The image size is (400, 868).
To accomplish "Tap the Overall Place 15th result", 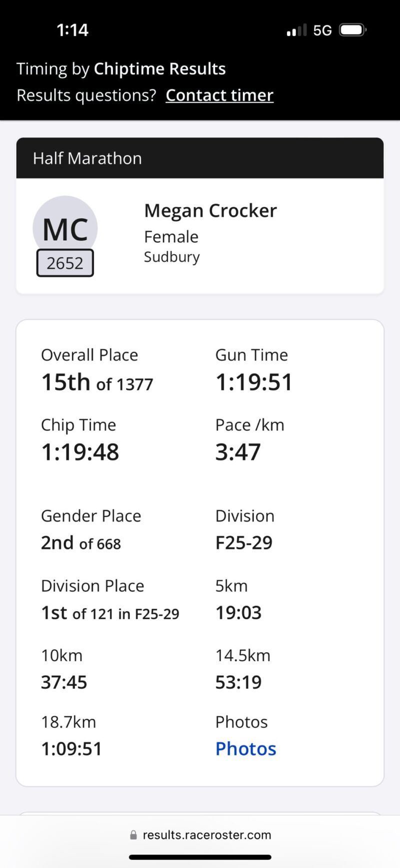I will pyautogui.click(x=97, y=382).
